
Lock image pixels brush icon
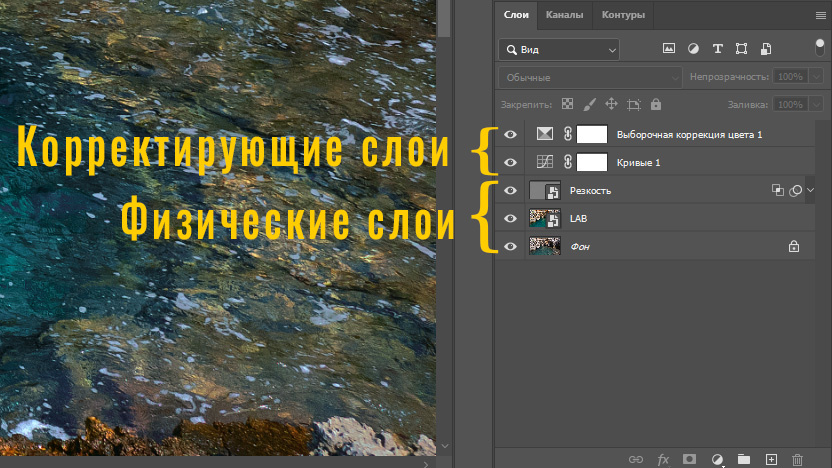click(589, 105)
